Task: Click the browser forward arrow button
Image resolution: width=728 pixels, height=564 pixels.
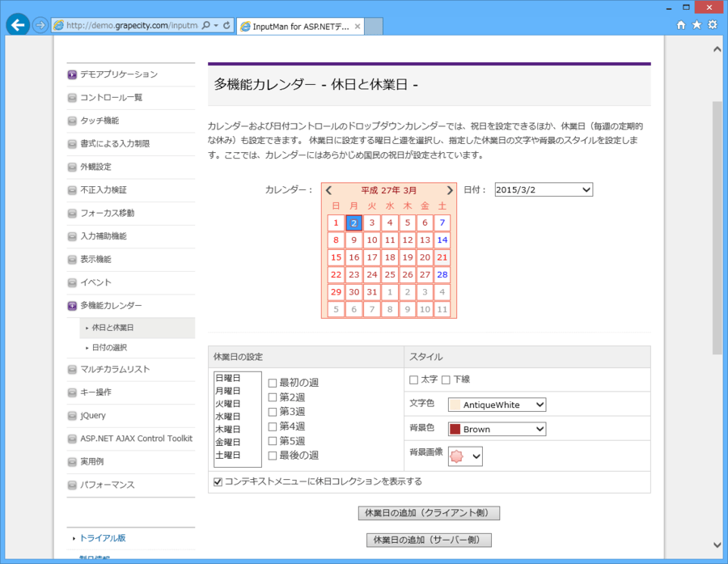Action: click(40, 25)
